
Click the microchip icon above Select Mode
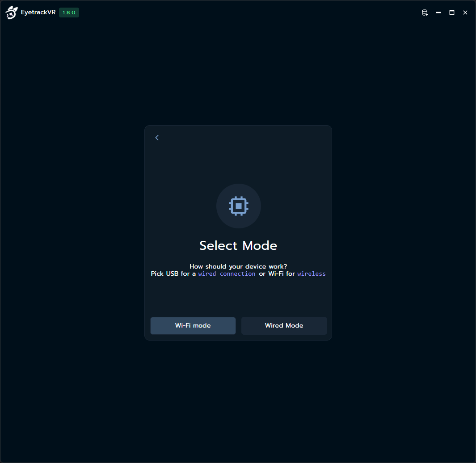pyautogui.click(x=238, y=206)
